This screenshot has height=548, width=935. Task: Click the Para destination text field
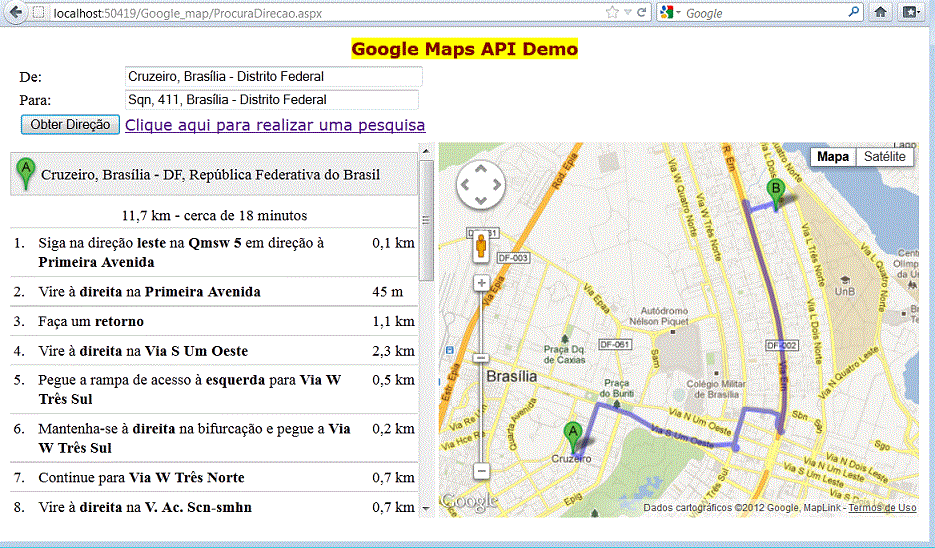coord(272,100)
